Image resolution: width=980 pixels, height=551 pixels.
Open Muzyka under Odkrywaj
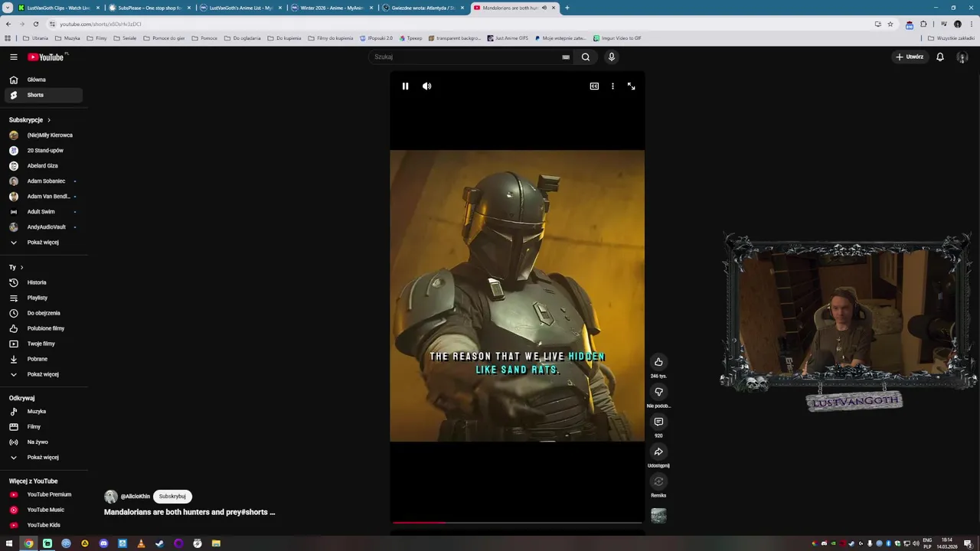[x=43, y=412]
